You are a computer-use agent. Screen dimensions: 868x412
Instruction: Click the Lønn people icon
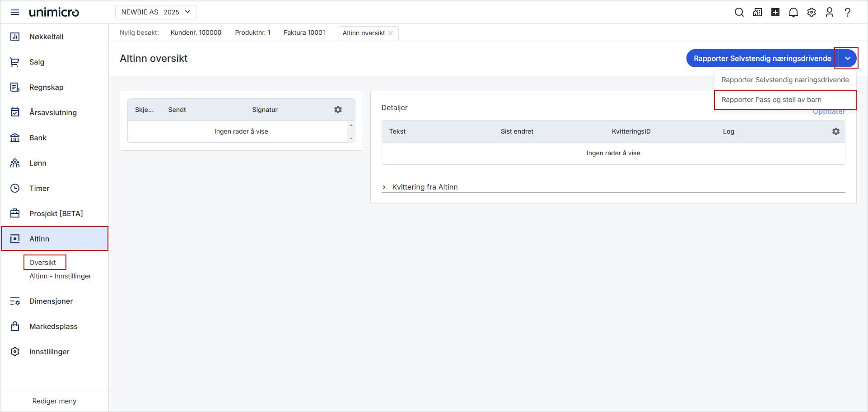click(x=15, y=163)
